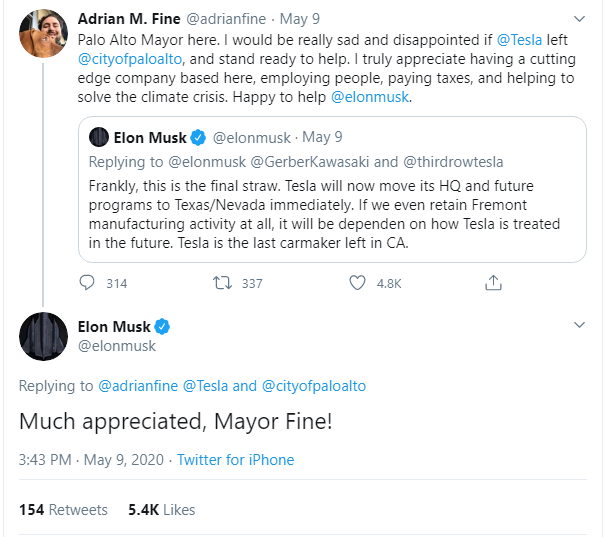
Task: Click the 3:43 PM May 9, 2020 timestamp
Action: coord(90,460)
